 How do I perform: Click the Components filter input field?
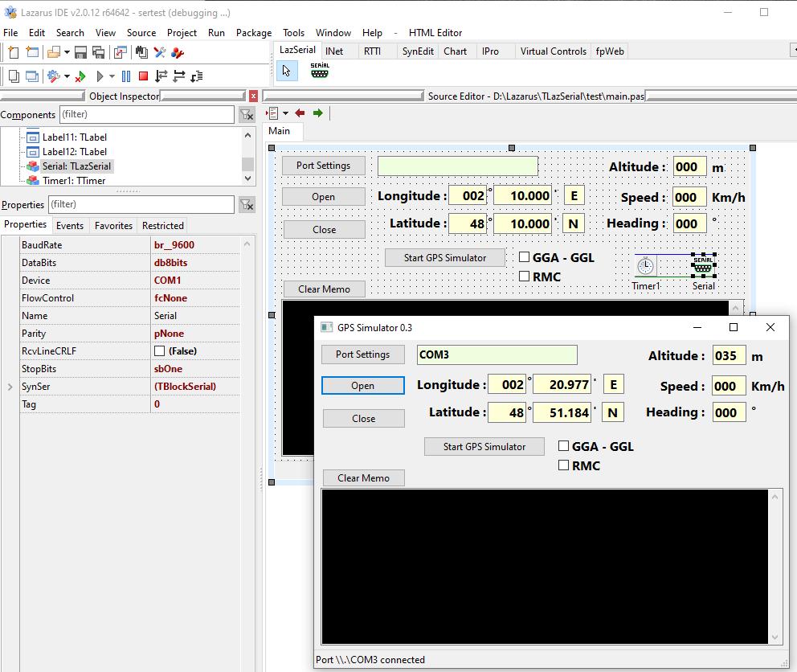point(147,114)
